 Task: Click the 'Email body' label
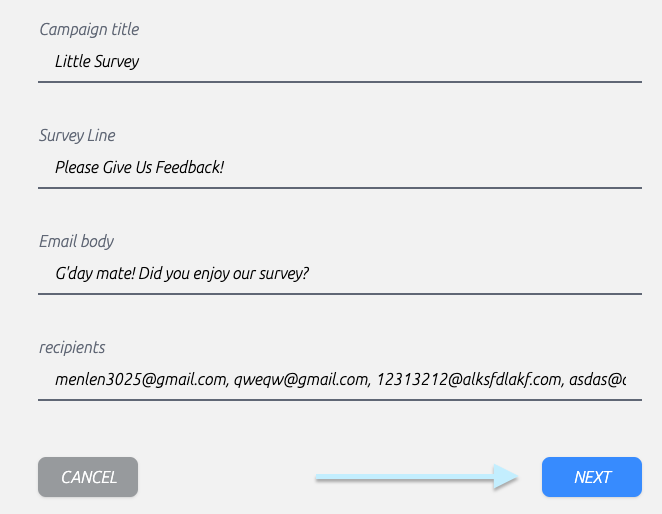[x=76, y=242]
